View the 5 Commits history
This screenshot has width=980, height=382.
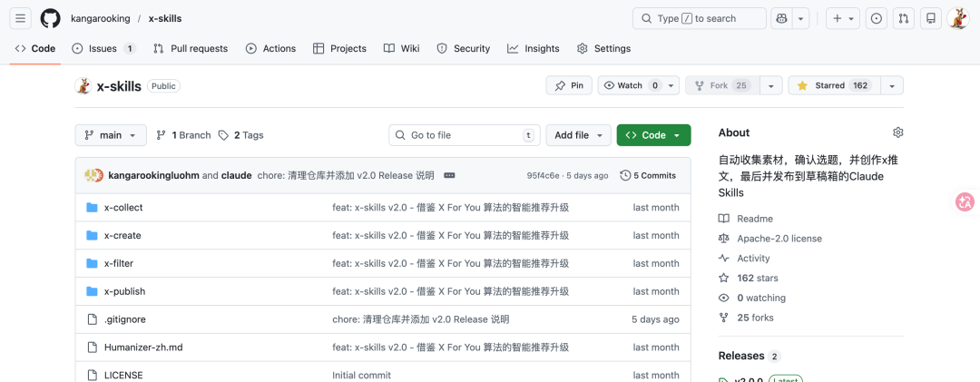click(x=648, y=176)
